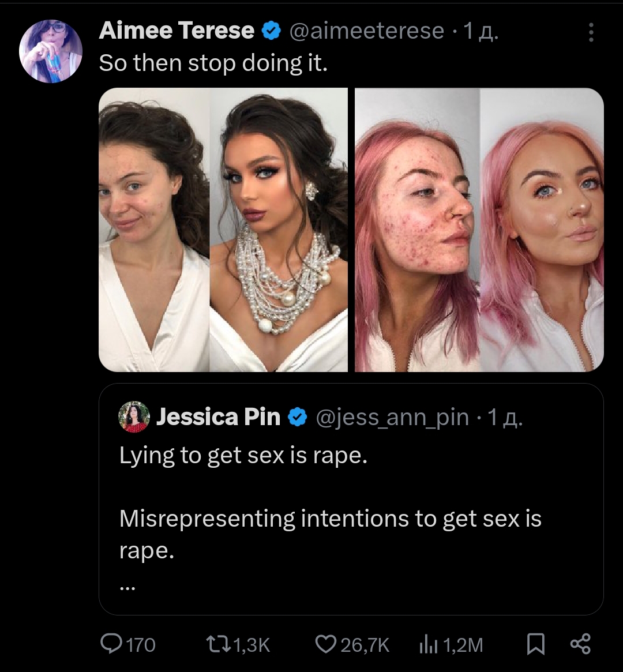
Task: Open Jessica Pin's small avatar
Action: point(134,417)
